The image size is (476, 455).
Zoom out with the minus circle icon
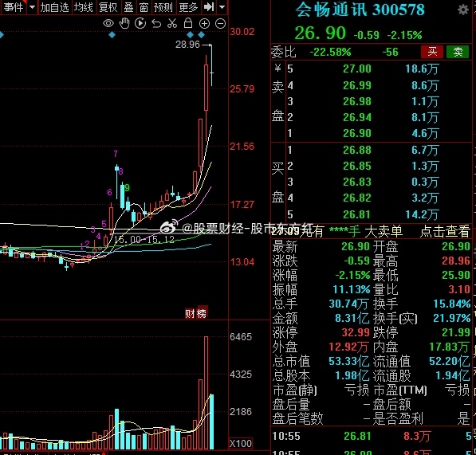pos(220,23)
